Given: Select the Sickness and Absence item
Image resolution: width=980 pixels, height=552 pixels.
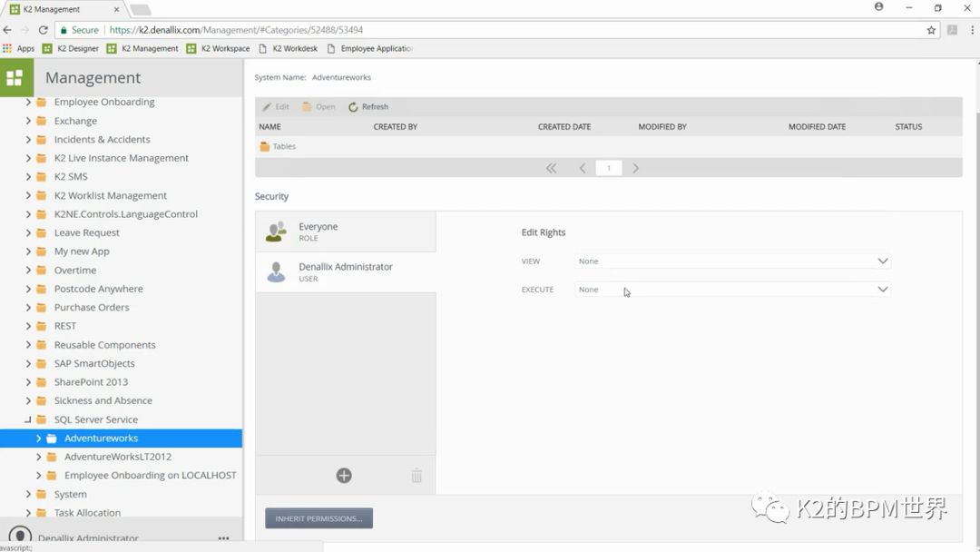Looking at the screenshot, I should (x=103, y=400).
